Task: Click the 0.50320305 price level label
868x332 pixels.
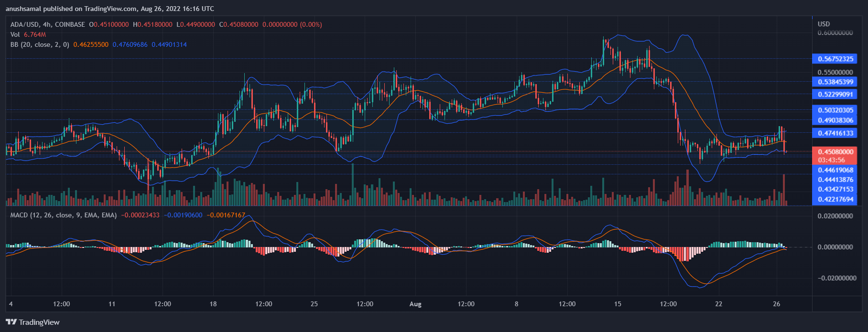Action: (835, 110)
